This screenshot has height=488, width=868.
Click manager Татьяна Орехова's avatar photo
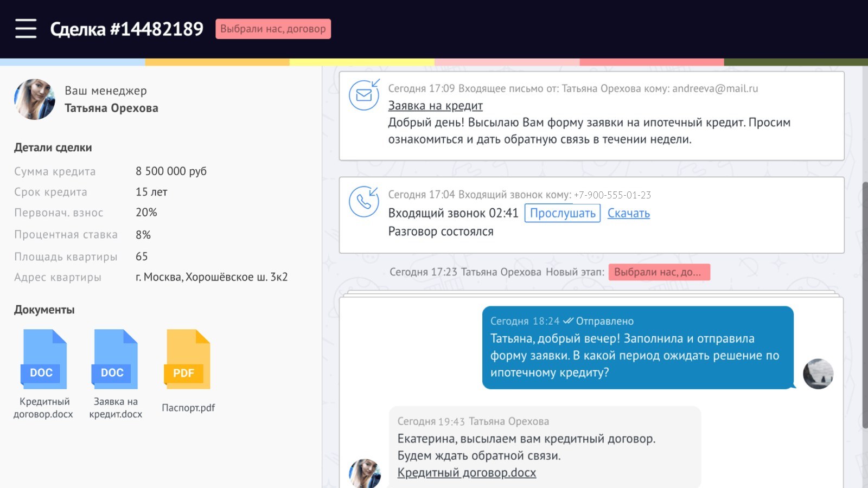(35, 99)
